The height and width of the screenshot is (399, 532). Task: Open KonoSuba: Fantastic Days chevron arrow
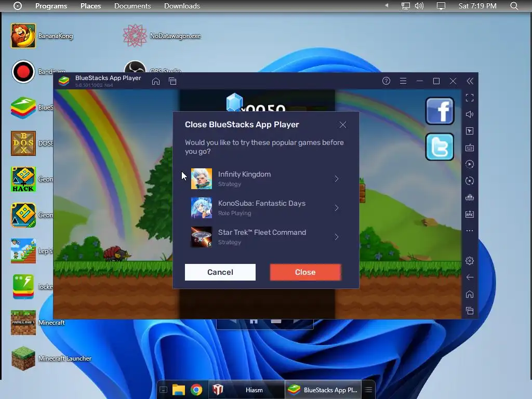[336, 208]
